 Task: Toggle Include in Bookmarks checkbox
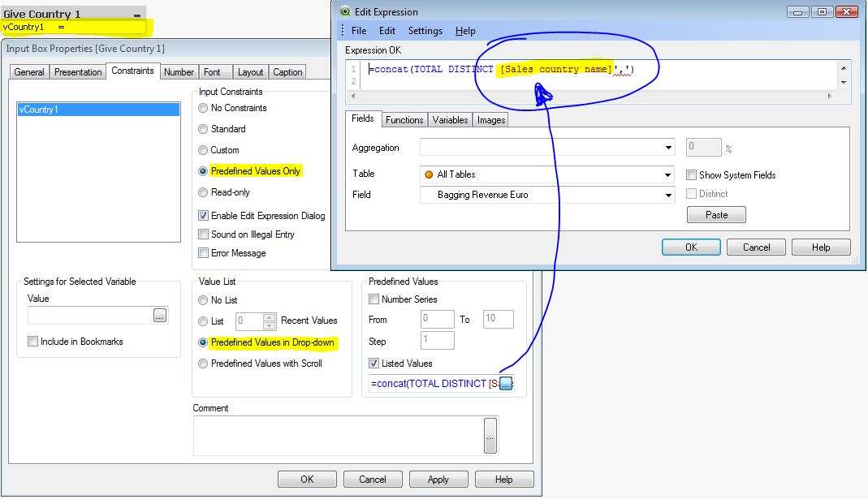(33, 342)
